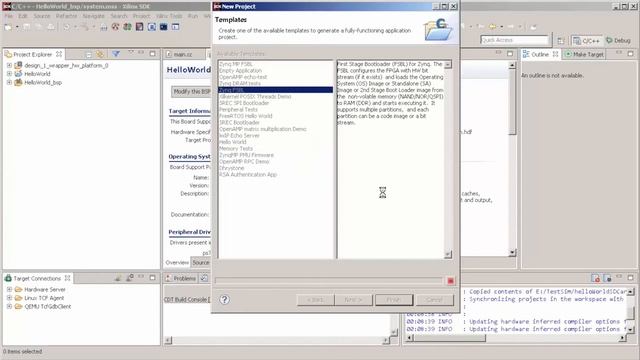Switch to the Make Target tab

(584, 54)
